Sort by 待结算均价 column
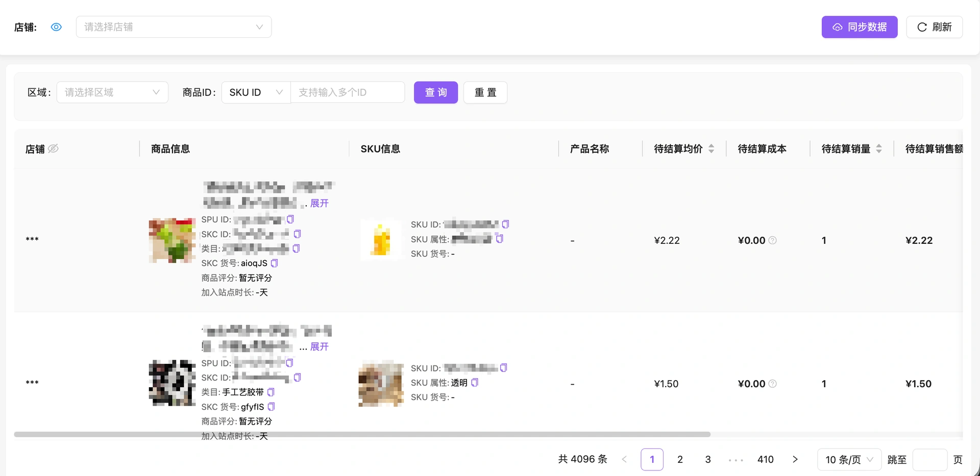The height and width of the screenshot is (476, 980). click(711, 148)
